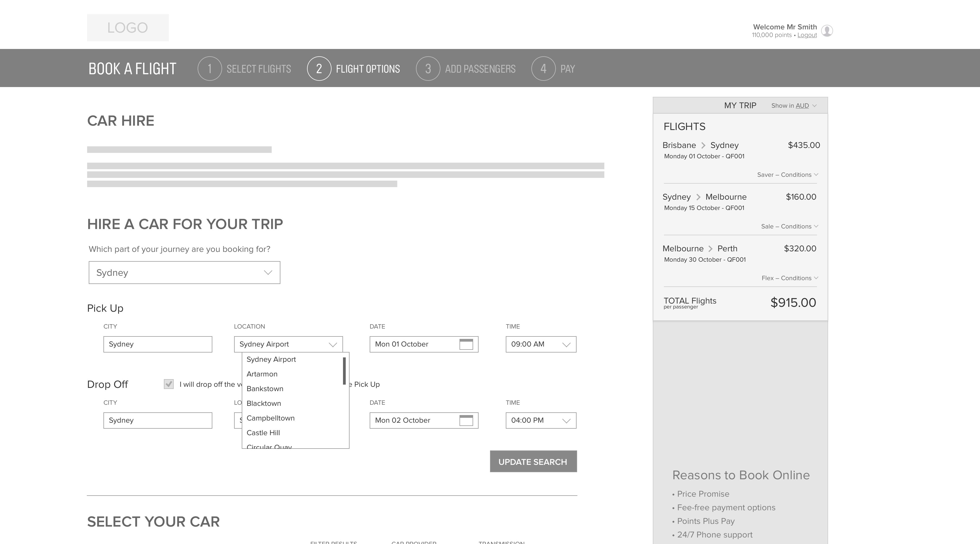Image resolution: width=980 pixels, height=544 pixels.
Task: Click the Pick Up city input field
Action: [158, 344]
